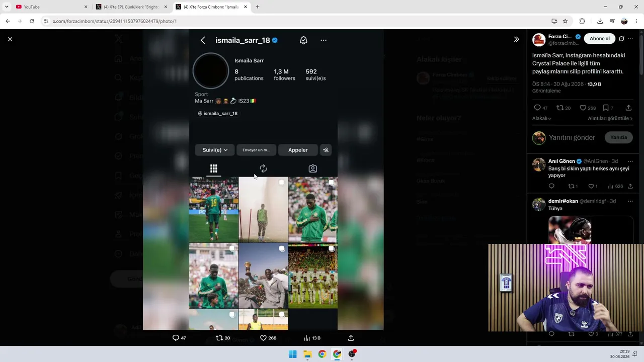This screenshot has width=644, height=362.
Task: Open File Explorer from the taskbar
Action: (x=307, y=354)
